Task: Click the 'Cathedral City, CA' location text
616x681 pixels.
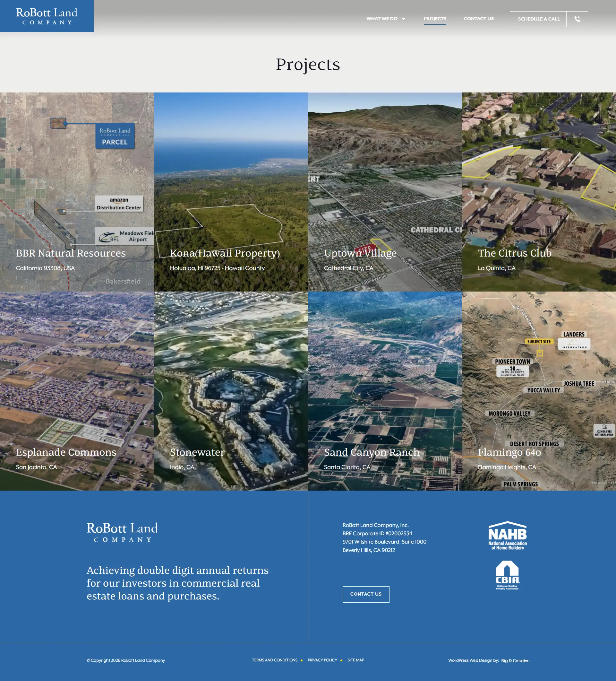Action: click(x=348, y=268)
